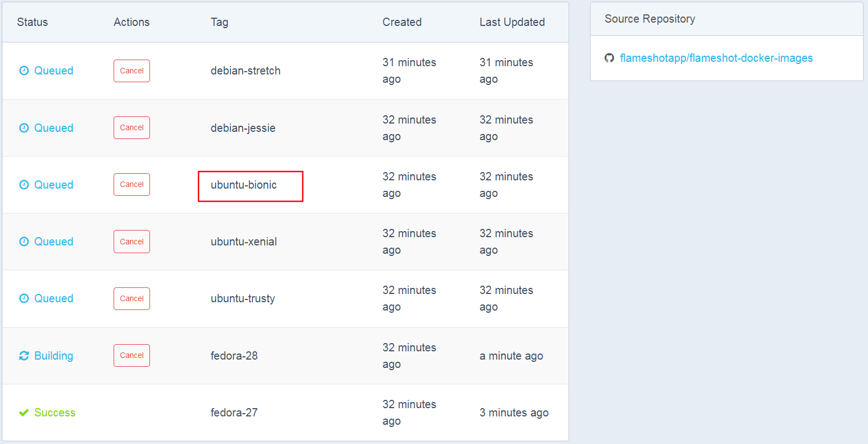Click Created time of debian-stretch row

[x=409, y=71]
